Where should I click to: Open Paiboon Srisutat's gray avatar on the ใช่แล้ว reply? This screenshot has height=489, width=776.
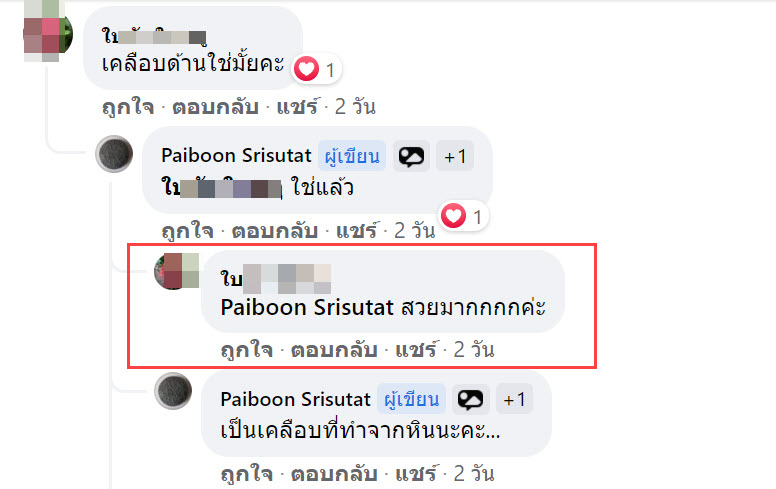pos(114,153)
